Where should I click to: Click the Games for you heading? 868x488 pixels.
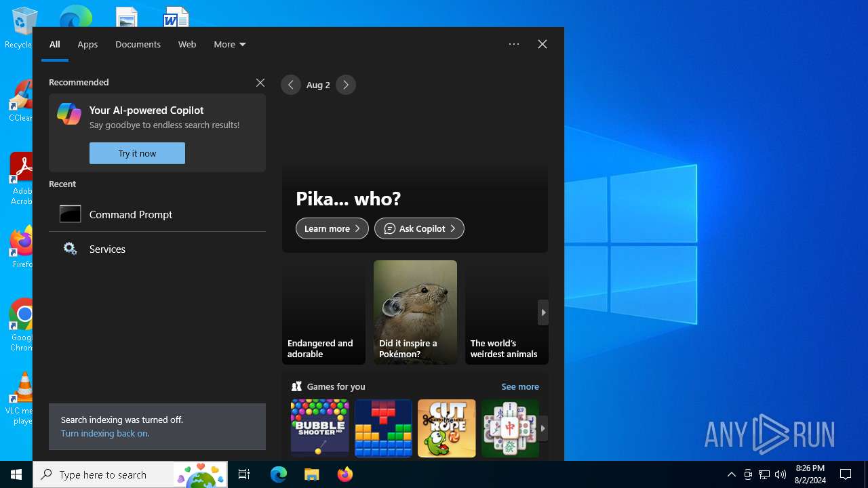pyautogui.click(x=336, y=386)
